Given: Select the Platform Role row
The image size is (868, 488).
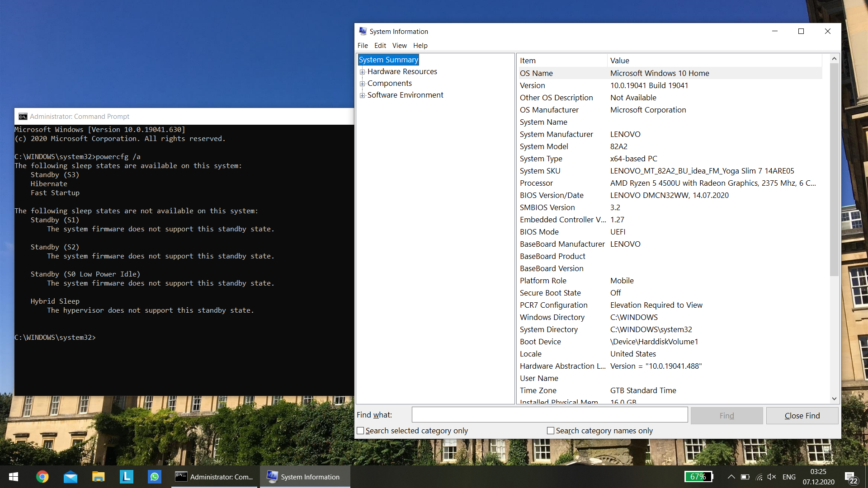Looking at the screenshot, I should 670,281.
